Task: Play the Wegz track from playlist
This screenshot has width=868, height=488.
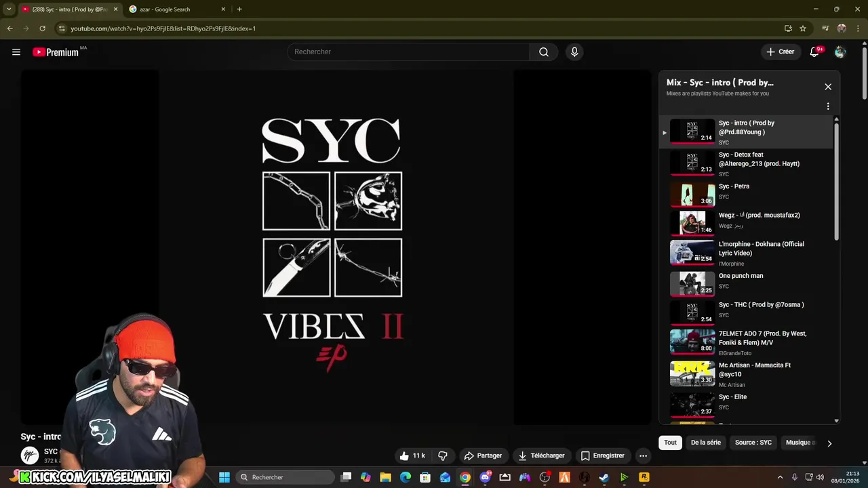Action: 746,222
